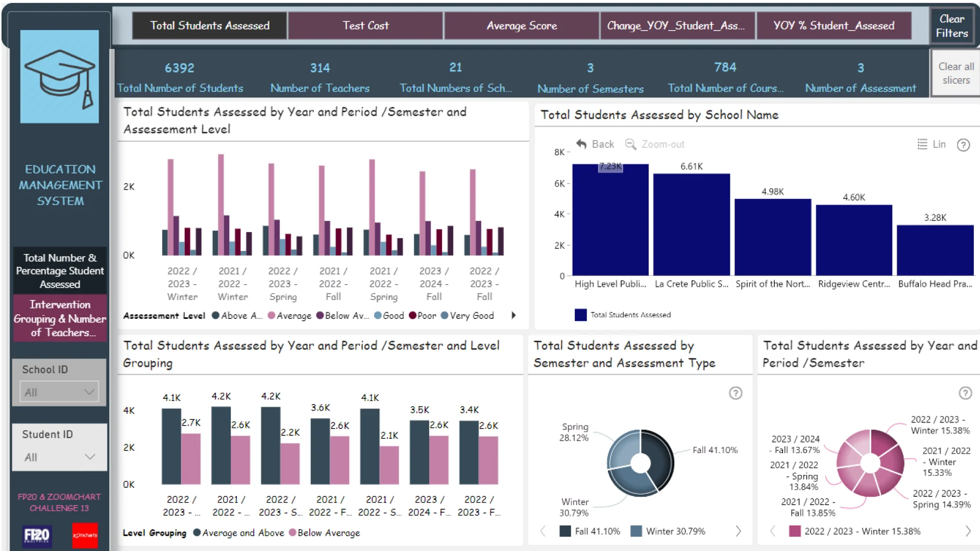
Task: Select Total Students Assessed measure tab
Action: point(209,26)
